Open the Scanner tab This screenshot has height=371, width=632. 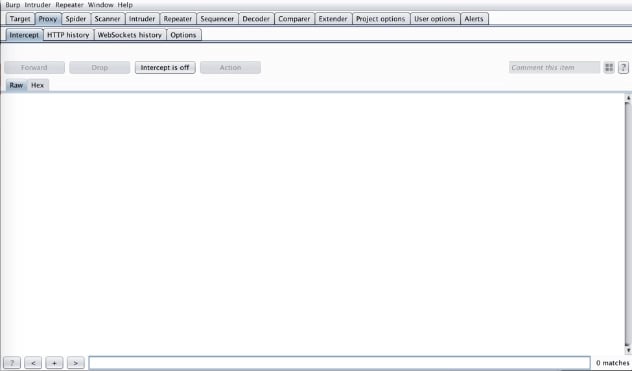tap(107, 19)
